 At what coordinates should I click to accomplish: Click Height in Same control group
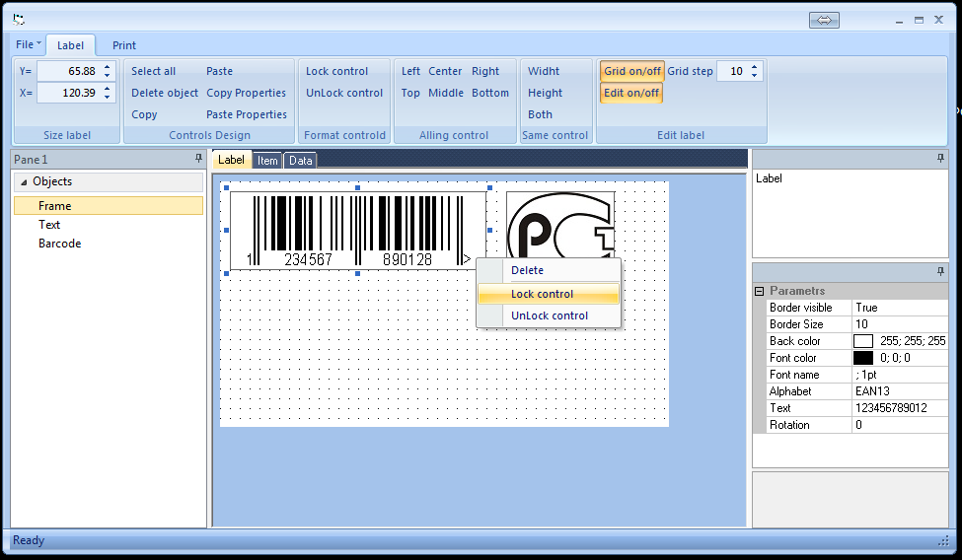coord(545,93)
